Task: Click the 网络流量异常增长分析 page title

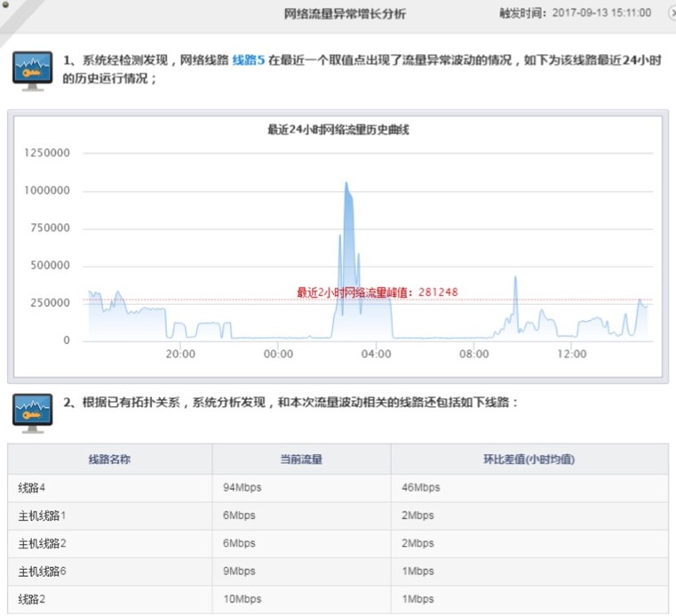Action: 345,14
